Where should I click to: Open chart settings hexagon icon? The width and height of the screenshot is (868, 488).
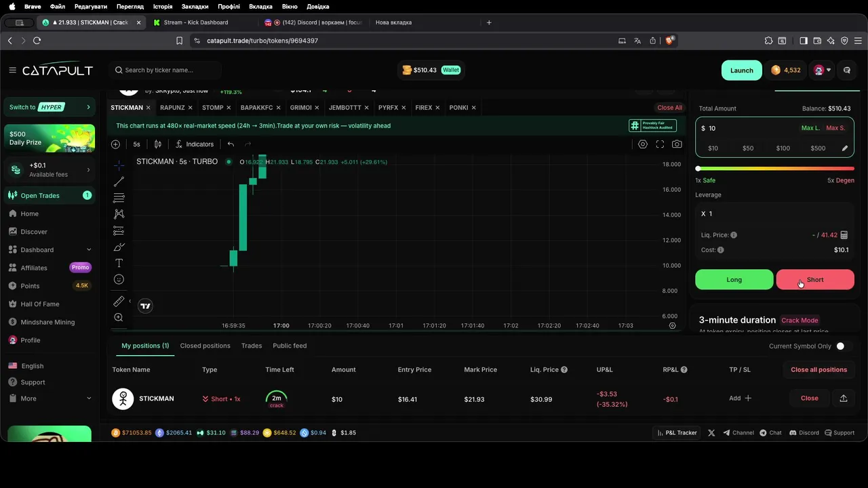coord(643,144)
